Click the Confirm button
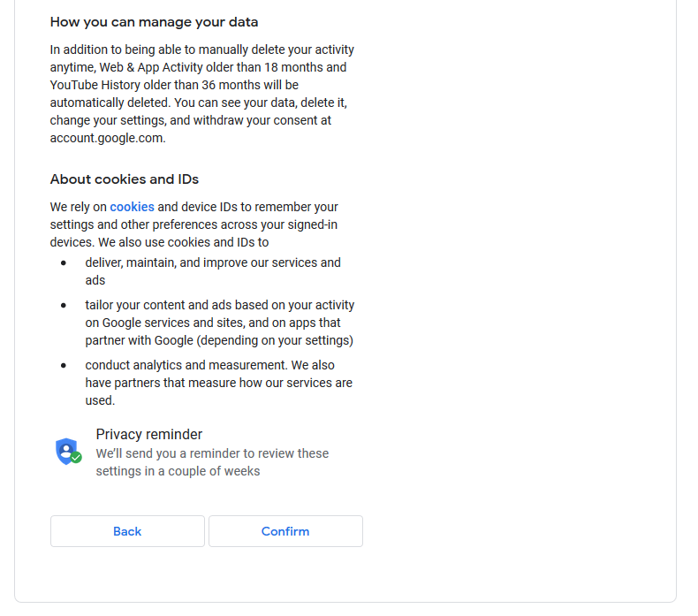 pyautogui.click(x=285, y=531)
